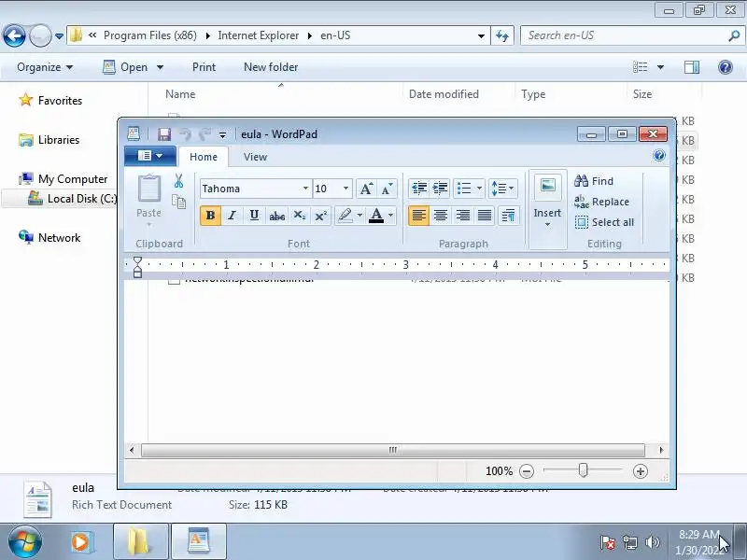Click the Find button

click(594, 181)
